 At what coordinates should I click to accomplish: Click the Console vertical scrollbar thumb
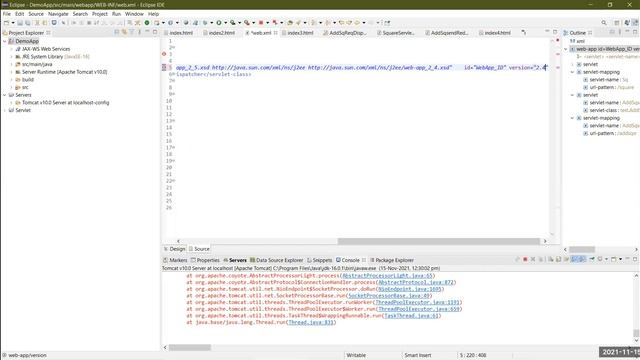(x=636, y=333)
